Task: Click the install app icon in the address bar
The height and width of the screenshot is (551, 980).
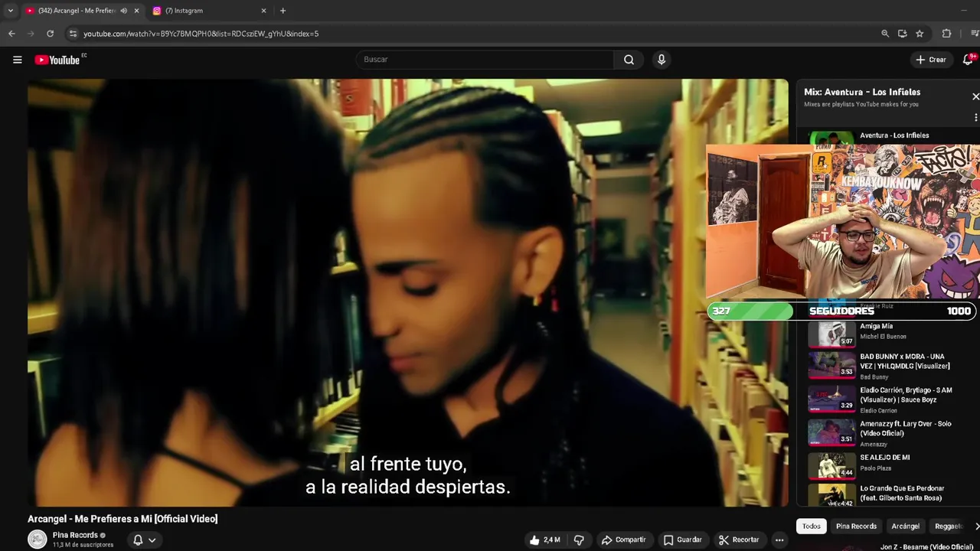Action: 902,34
